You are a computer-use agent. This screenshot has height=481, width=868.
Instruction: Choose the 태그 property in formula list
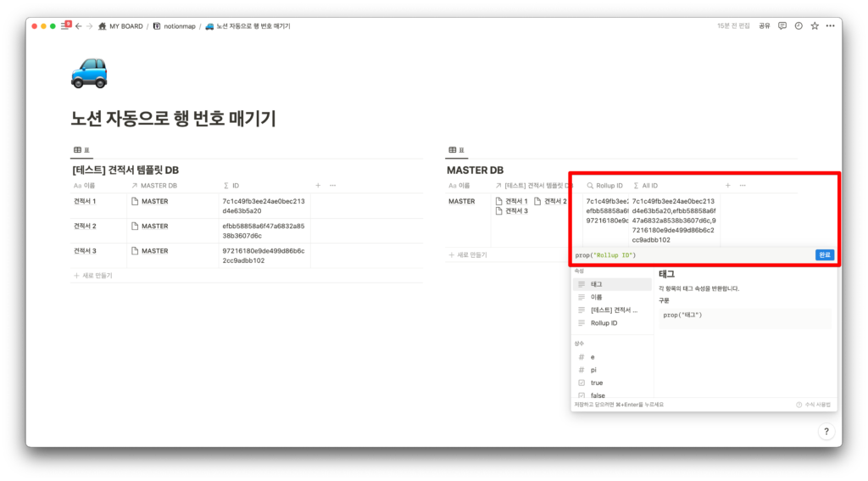pos(597,284)
